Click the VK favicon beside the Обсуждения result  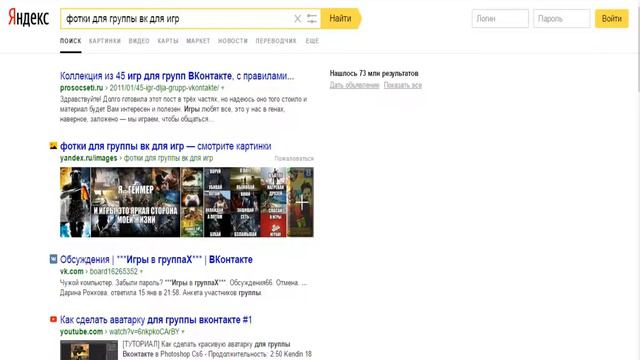click(x=53, y=259)
